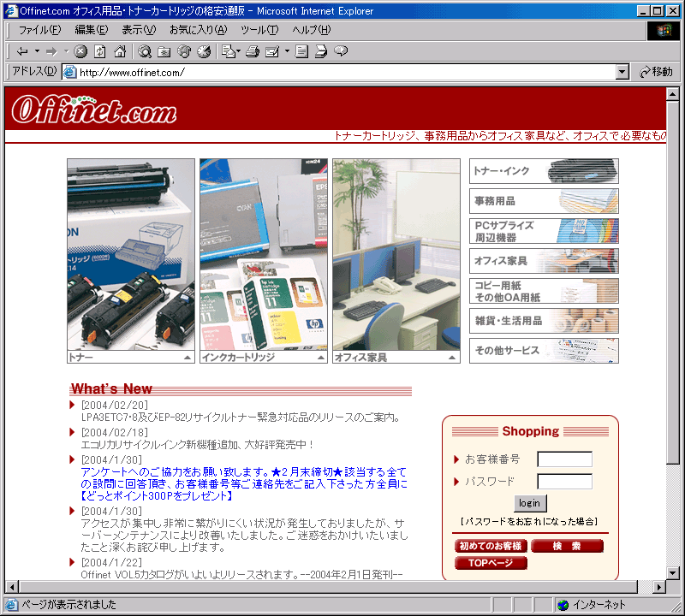The width and height of the screenshot is (685, 616).
Task: Open the Forward history dropdown arrow
Action: 67,51
